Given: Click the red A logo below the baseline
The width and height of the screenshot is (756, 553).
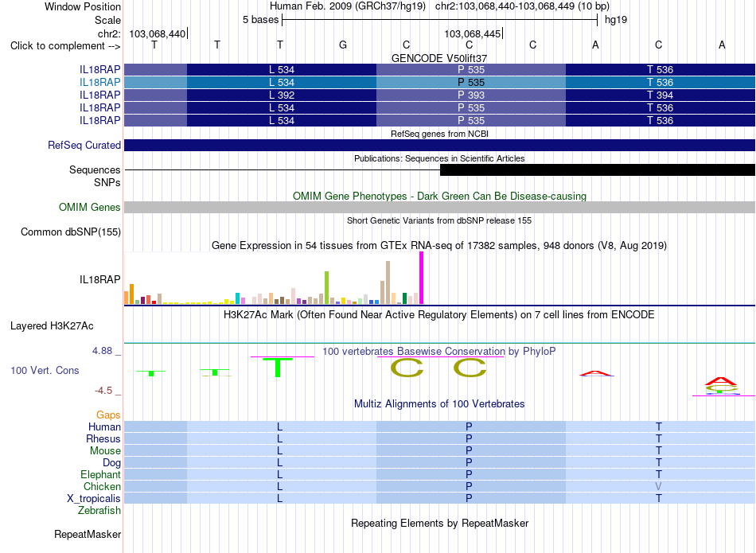Looking at the screenshot, I should 721,381.
